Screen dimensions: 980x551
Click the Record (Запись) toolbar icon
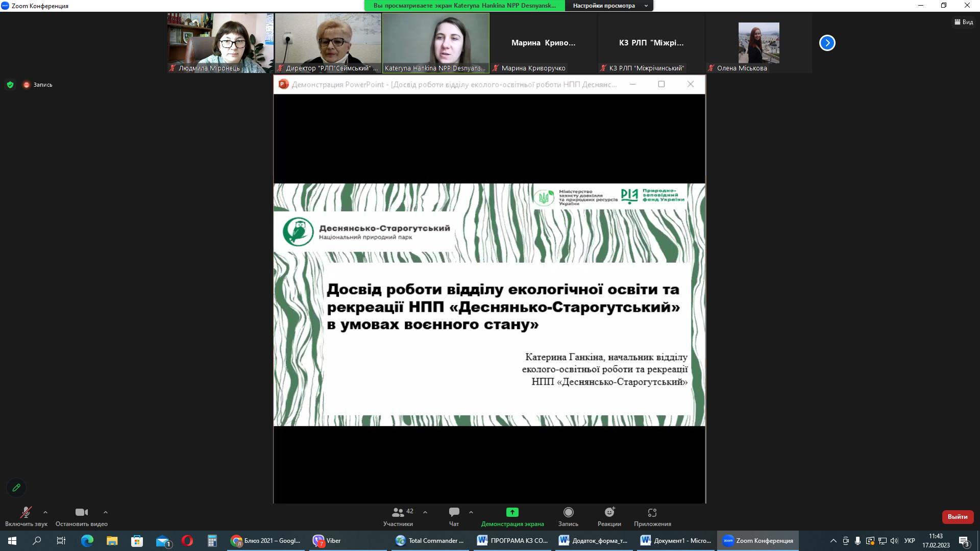pyautogui.click(x=568, y=512)
